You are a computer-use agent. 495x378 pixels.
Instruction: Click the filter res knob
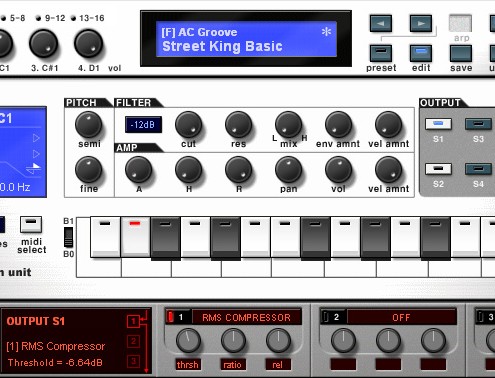point(238,125)
